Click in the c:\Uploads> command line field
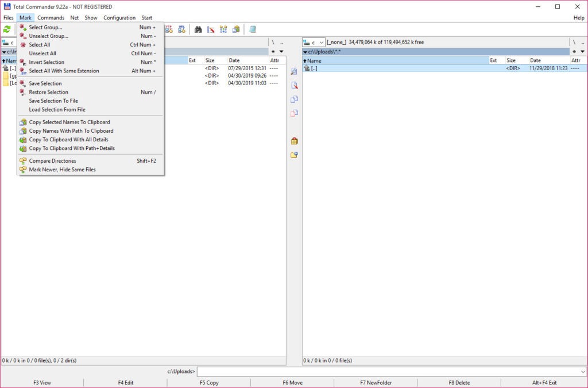The width and height of the screenshot is (588, 388). [389, 371]
